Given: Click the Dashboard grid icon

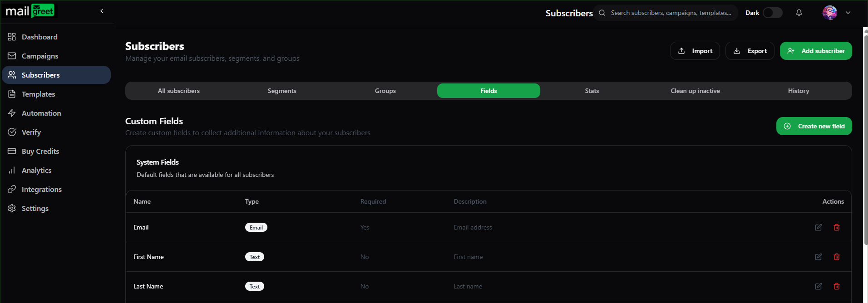Looking at the screenshot, I should 12,37.
